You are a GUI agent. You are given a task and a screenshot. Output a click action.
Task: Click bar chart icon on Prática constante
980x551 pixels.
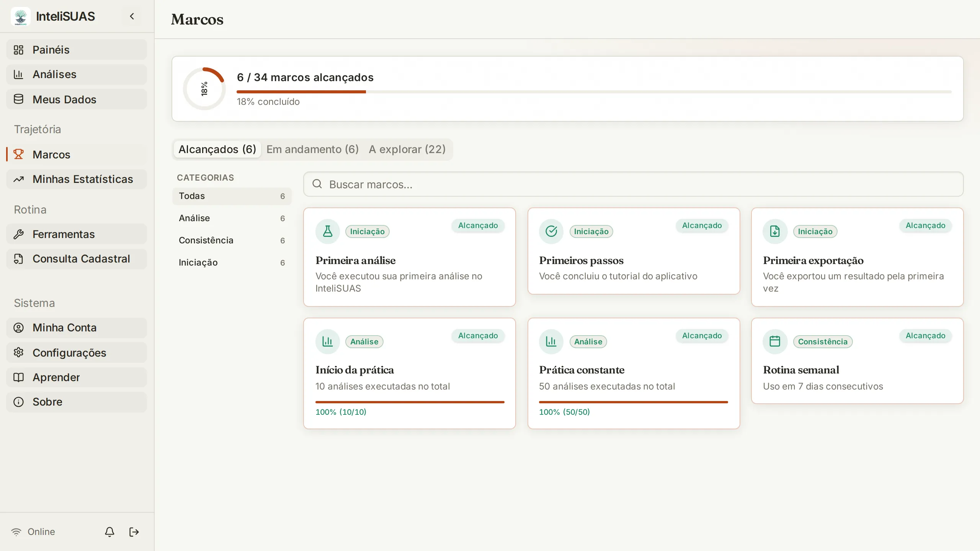click(551, 341)
